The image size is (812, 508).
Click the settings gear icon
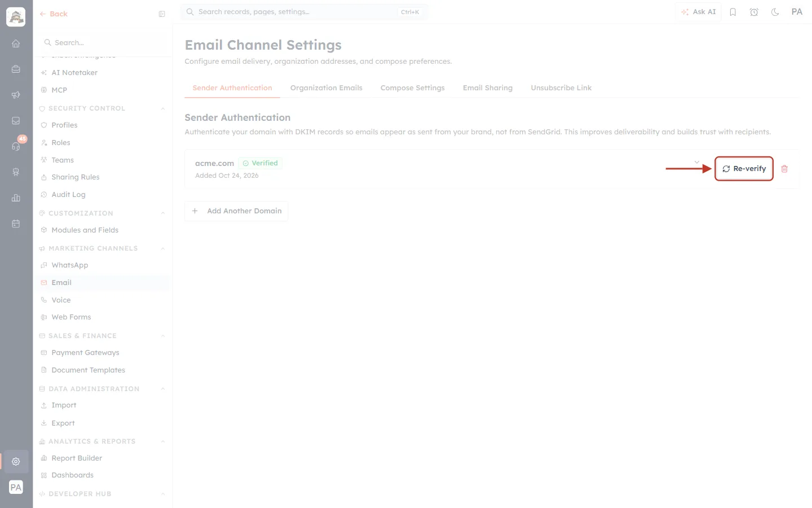[x=16, y=462]
